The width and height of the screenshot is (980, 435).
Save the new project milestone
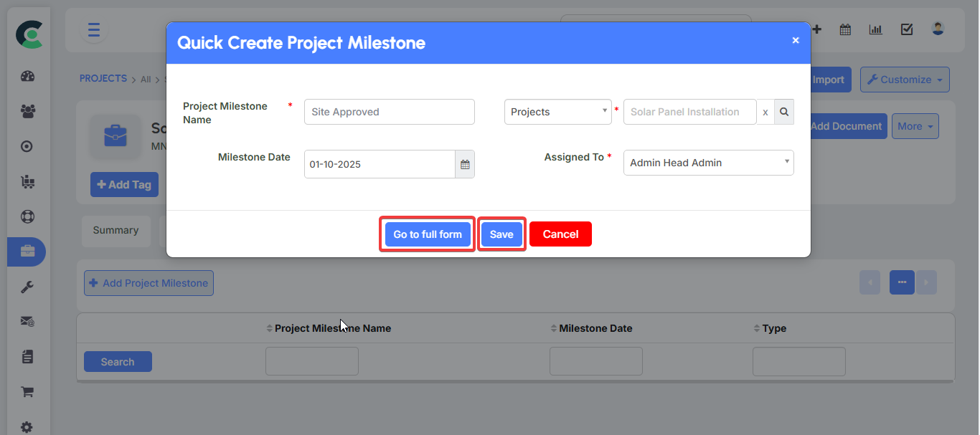(501, 234)
